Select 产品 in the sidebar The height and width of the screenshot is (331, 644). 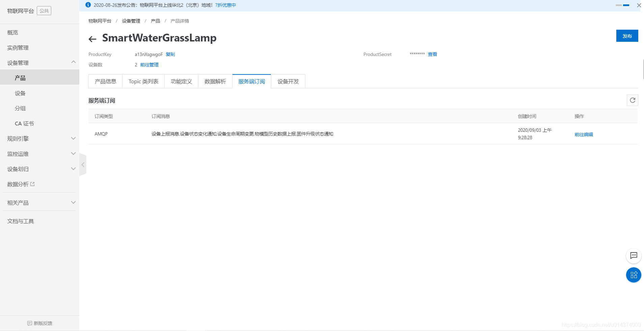click(x=39, y=78)
